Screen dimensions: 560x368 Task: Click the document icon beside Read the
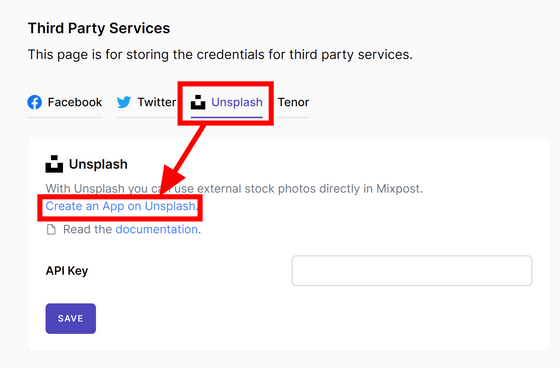click(x=51, y=229)
